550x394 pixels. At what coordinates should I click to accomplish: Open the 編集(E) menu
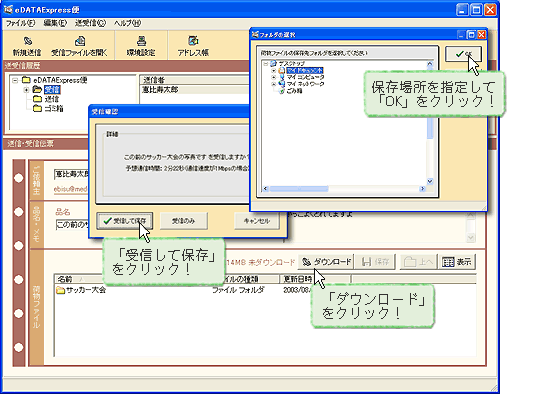[x=55, y=23]
